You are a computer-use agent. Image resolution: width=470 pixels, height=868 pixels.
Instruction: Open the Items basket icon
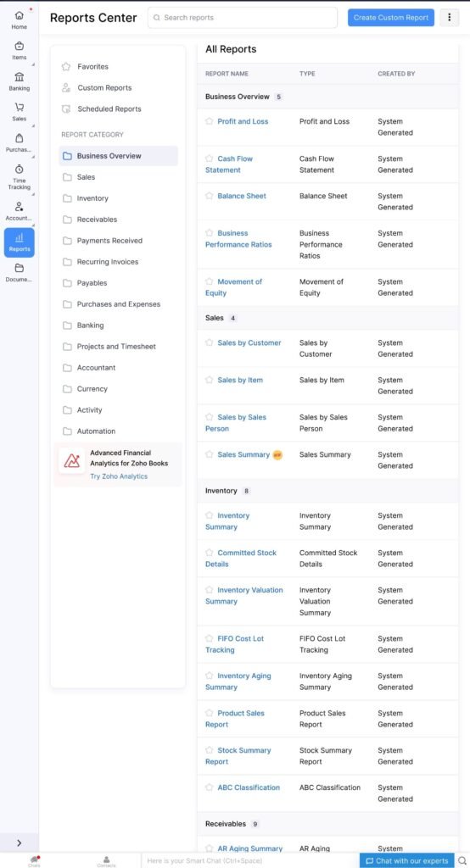click(x=19, y=46)
